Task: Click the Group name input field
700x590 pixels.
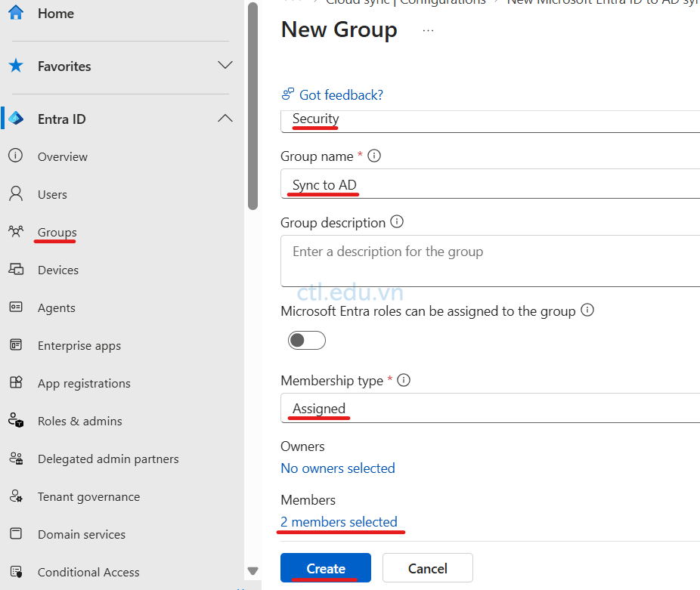Action: [x=490, y=184]
